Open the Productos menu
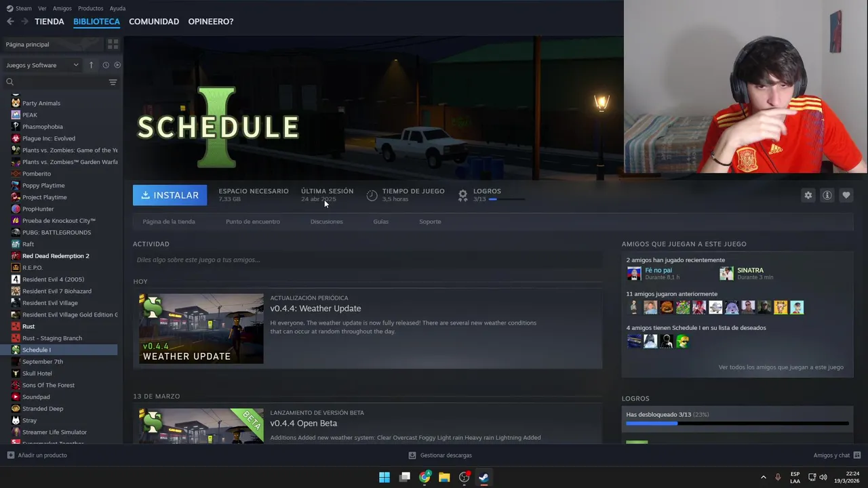 click(x=91, y=8)
